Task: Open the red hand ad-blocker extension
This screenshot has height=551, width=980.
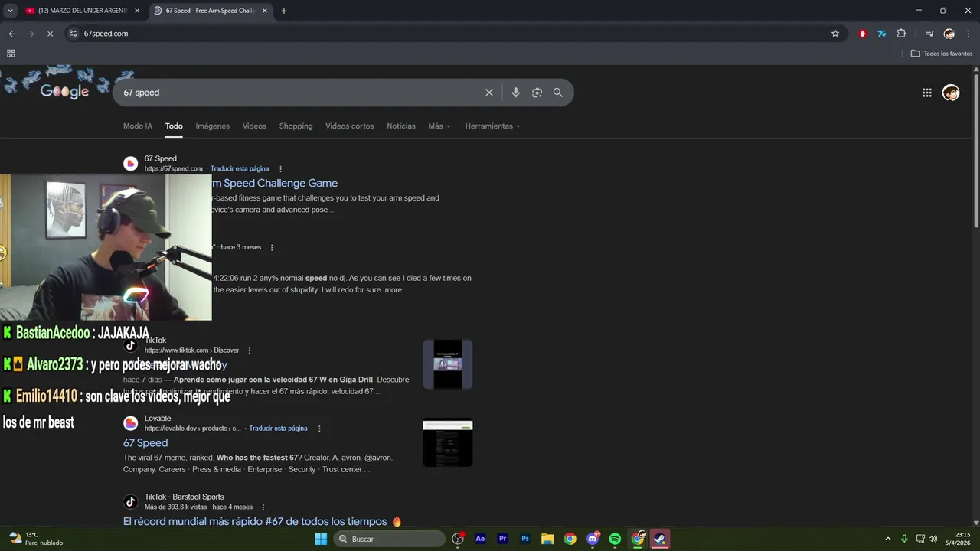Action: coord(863,34)
